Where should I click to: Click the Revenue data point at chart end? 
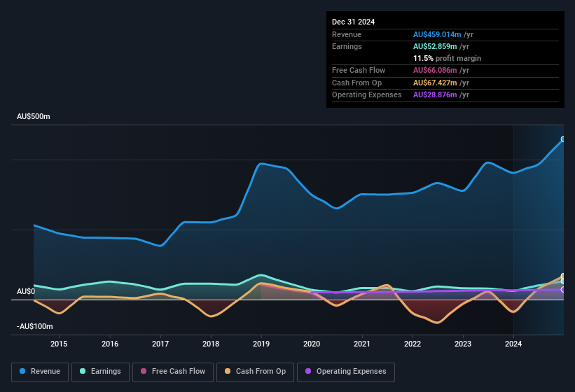[x=564, y=139]
